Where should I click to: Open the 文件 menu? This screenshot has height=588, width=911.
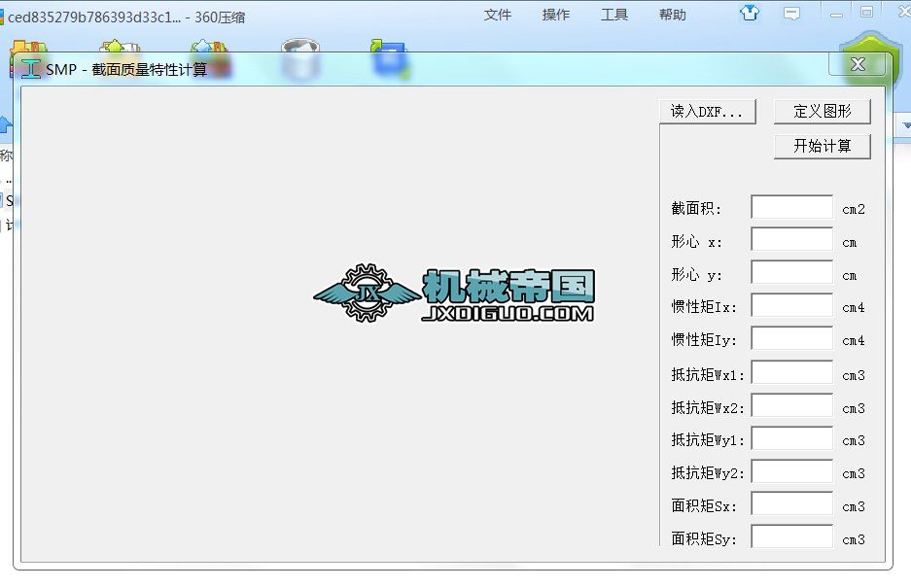coord(498,15)
